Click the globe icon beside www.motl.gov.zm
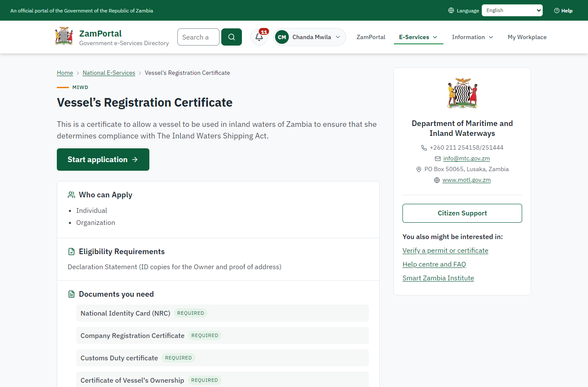The image size is (588, 387). coord(437,180)
